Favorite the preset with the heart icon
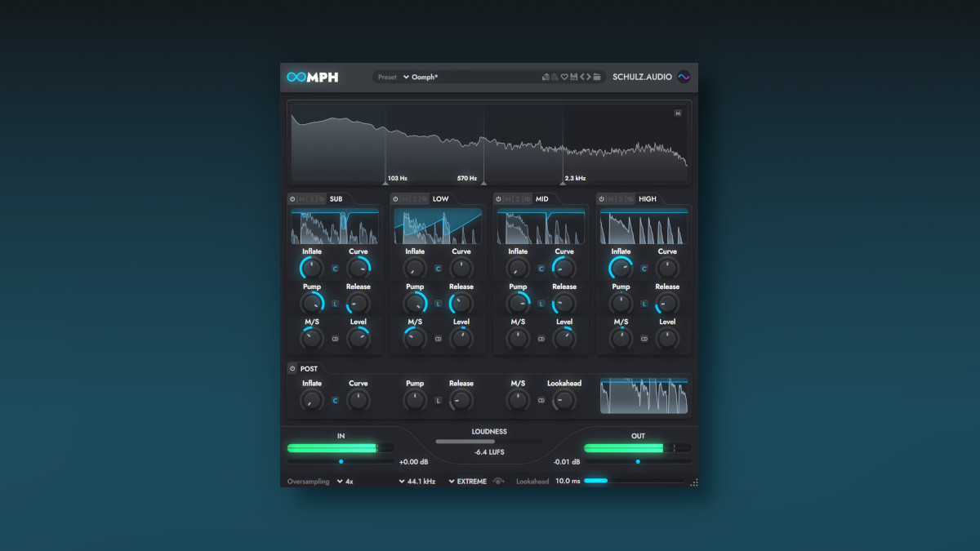The image size is (980, 551). tap(563, 78)
